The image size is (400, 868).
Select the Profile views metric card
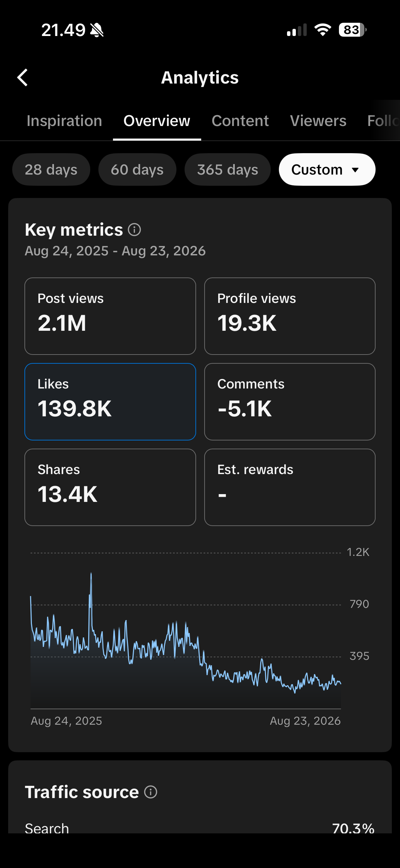[x=290, y=316]
